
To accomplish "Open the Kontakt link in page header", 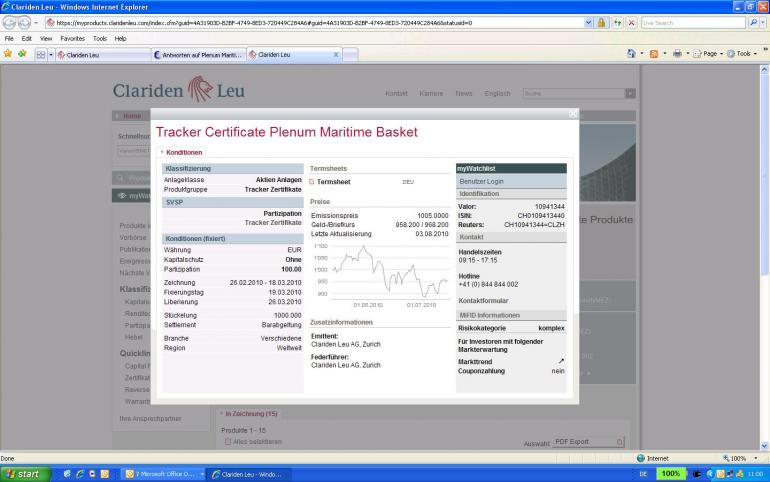I will (396, 93).
